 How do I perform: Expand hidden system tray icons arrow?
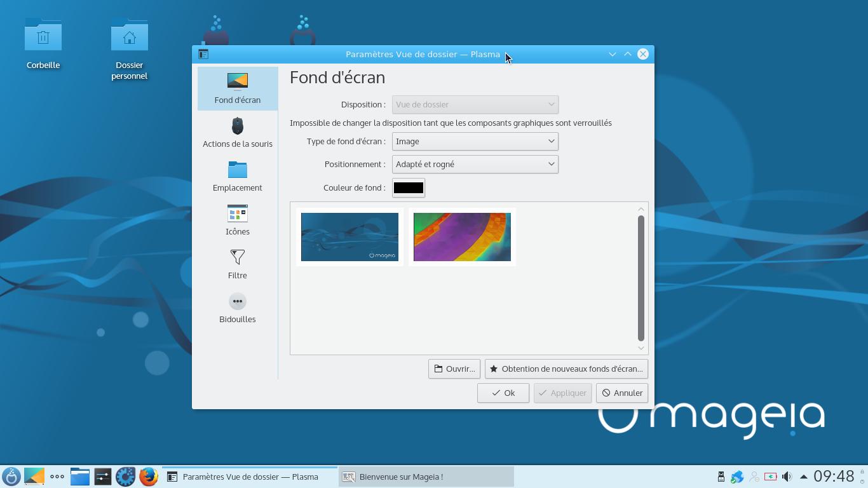tap(803, 477)
